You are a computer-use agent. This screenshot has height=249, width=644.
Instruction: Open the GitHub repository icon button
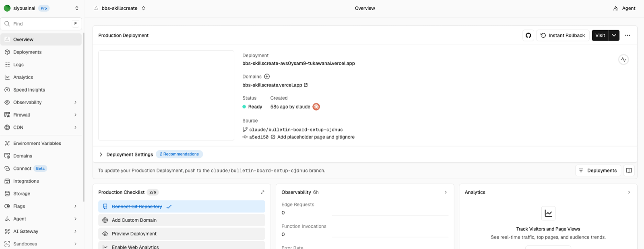pyautogui.click(x=528, y=35)
